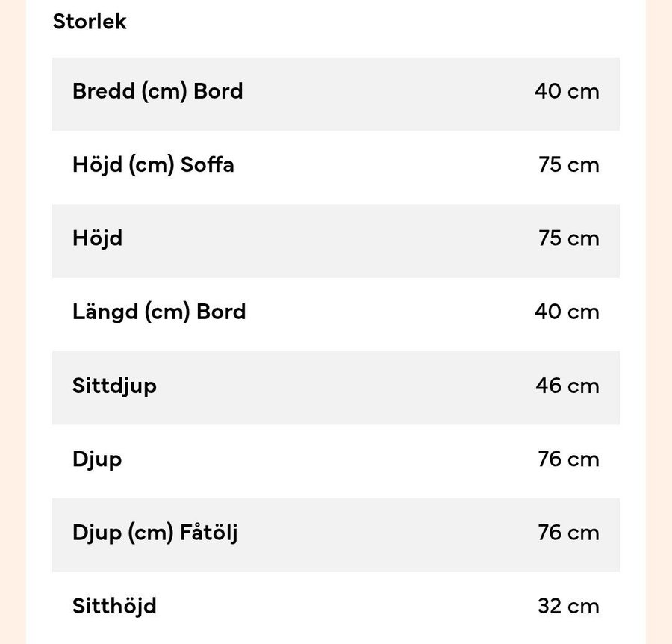Select the Längd (cm) Bord 40 cm value
This screenshot has width=672, height=644.
click(567, 312)
